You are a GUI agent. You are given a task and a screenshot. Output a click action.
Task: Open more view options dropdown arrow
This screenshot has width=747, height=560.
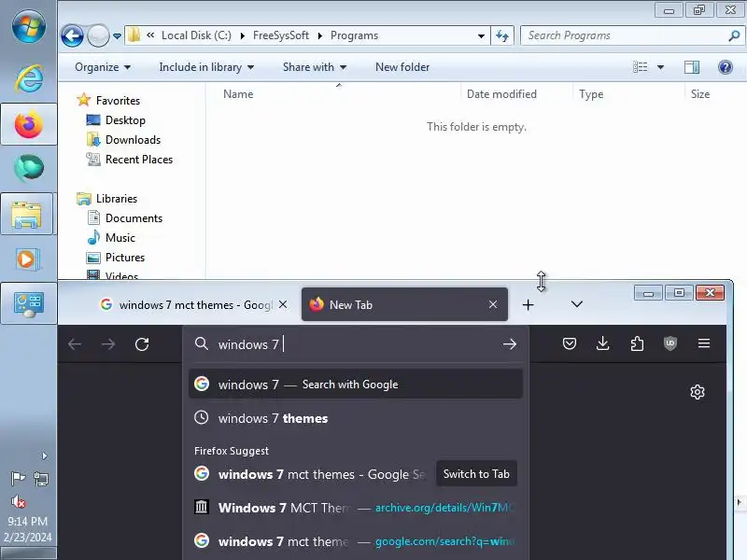[x=660, y=67]
